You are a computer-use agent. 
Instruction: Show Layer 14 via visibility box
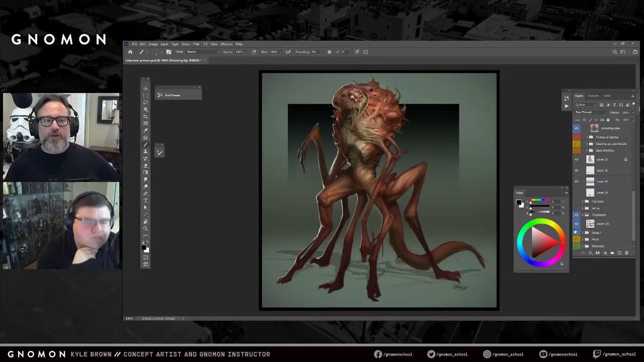click(x=577, y=193)
